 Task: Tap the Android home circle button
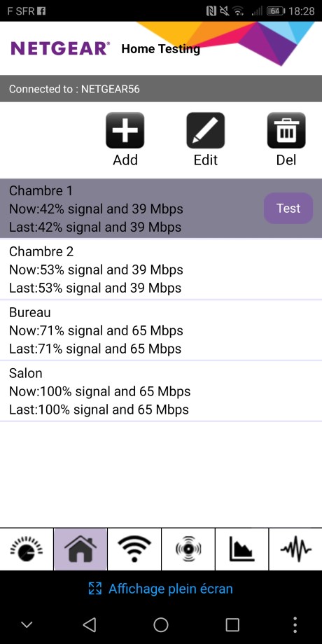pos(160,624)
